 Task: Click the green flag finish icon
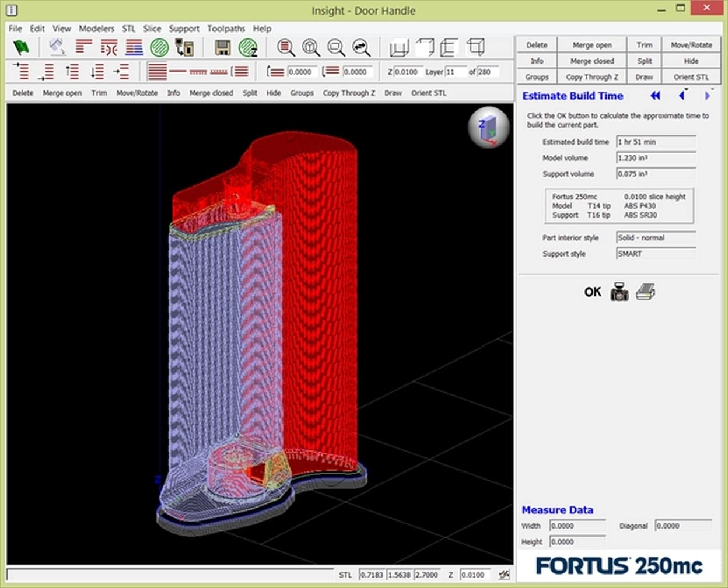pos(21,47)
